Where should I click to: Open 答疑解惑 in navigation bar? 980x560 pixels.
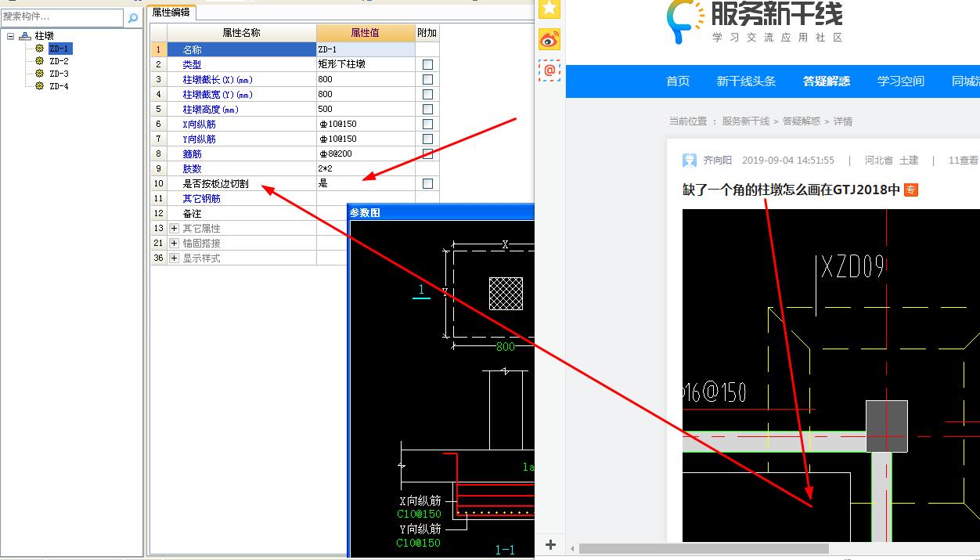coord(827,81)
